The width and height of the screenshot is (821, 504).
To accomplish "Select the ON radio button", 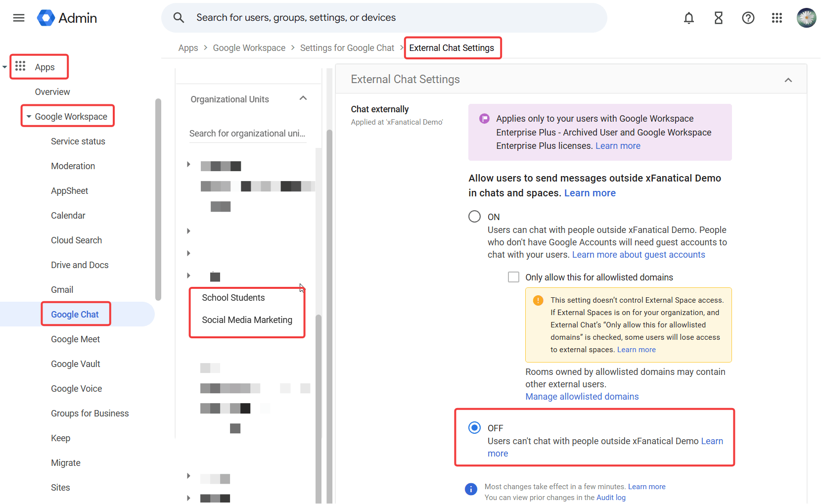I will (x=474, y=216).
